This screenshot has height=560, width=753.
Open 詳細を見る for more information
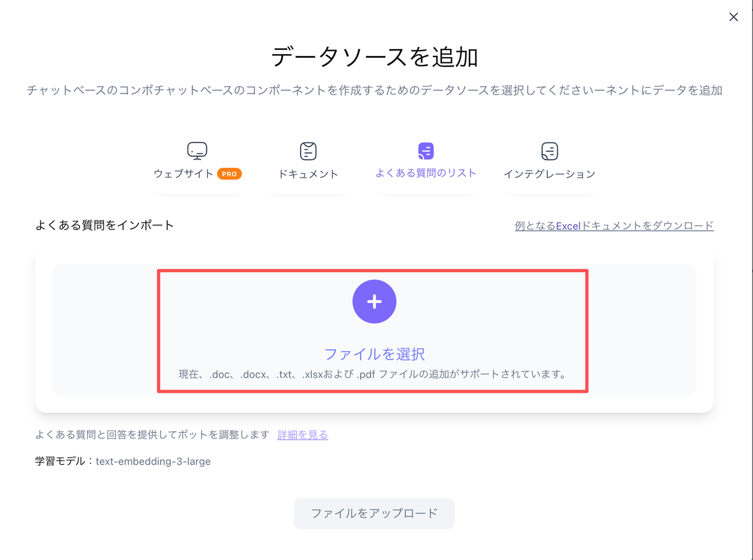point(302,435)
